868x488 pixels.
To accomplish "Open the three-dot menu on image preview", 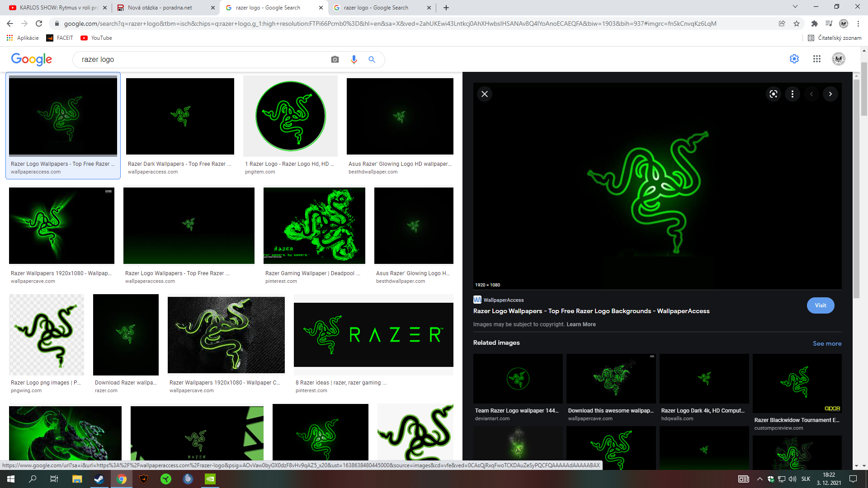I will tap(792, 94).
